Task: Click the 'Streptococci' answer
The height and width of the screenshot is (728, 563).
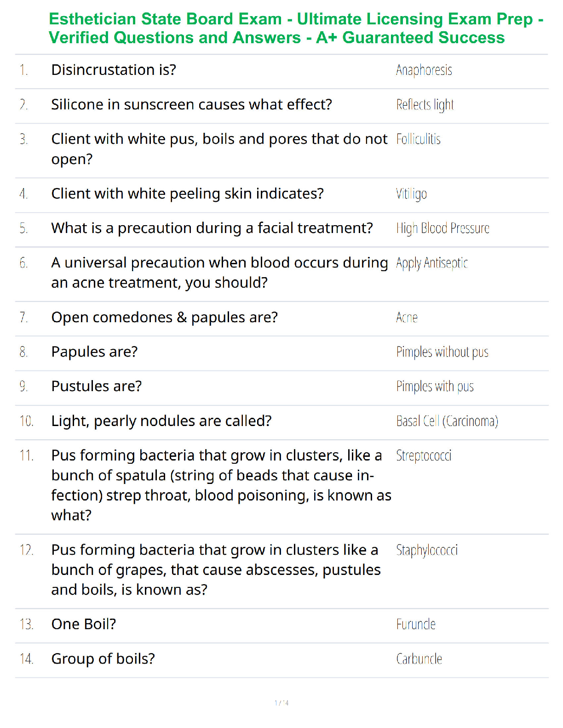Action: tap(424, 455)
